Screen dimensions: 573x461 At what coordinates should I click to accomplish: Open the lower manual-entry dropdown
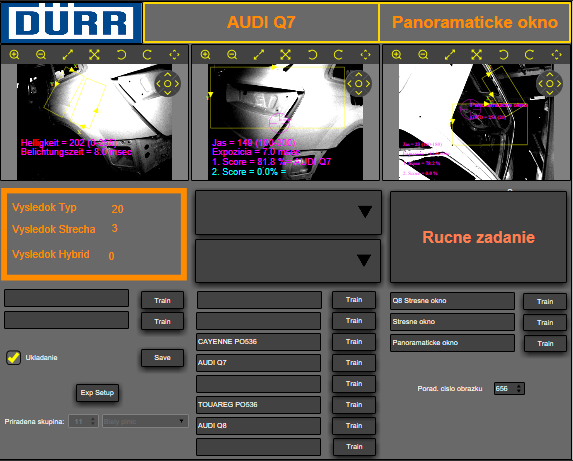pos(288,261)
